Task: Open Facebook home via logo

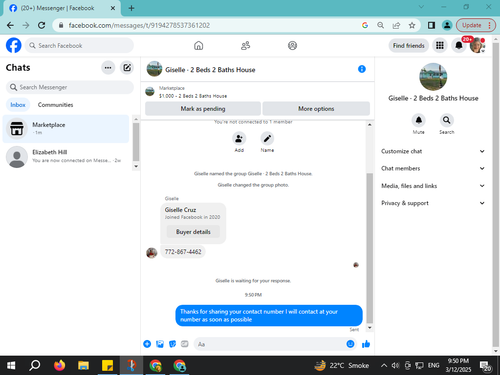Action: click(x=14, y=45)
